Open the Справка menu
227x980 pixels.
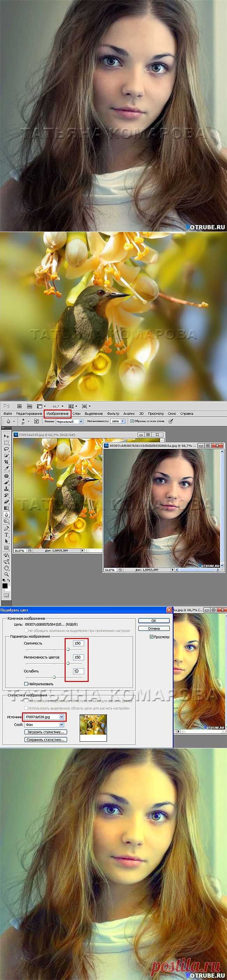point(187,414)
